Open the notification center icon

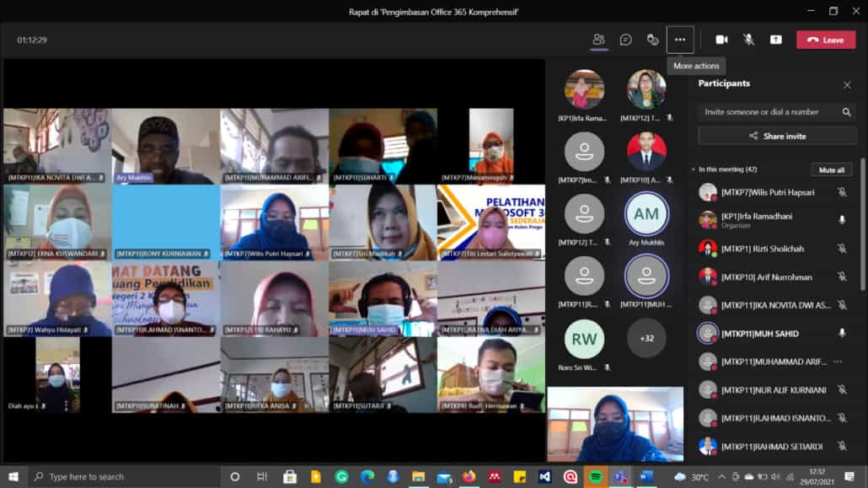(x=849, y=476)
